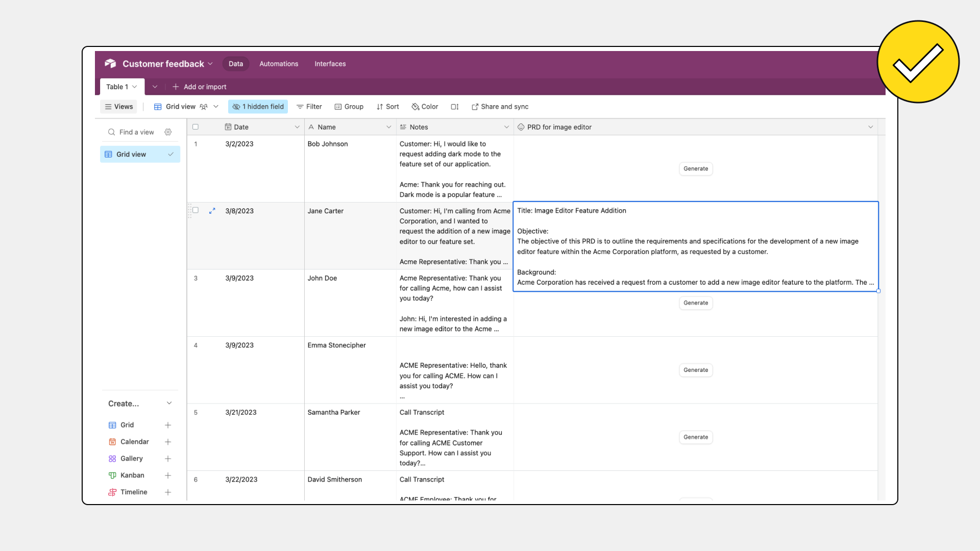Click Generate in Samantha Parker's row

(x=696, y=437)
